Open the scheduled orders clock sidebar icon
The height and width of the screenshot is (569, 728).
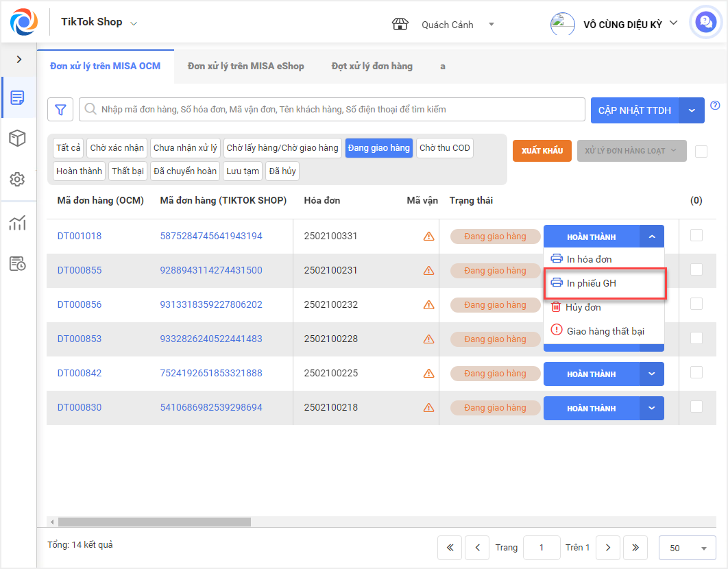(18, 263)
